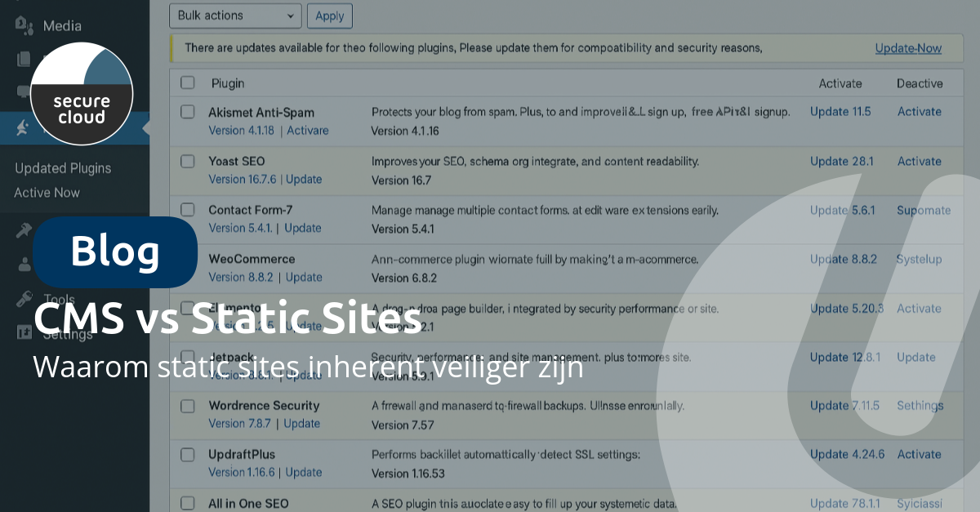Check the select-all plugins checkbox
980x512 pixels.
click(x=187, y=82)
